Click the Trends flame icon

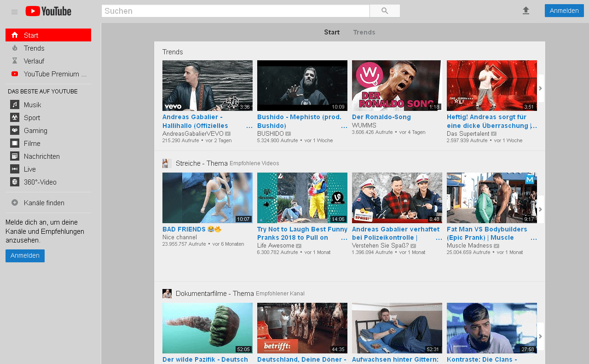click(x=15, y=48)
